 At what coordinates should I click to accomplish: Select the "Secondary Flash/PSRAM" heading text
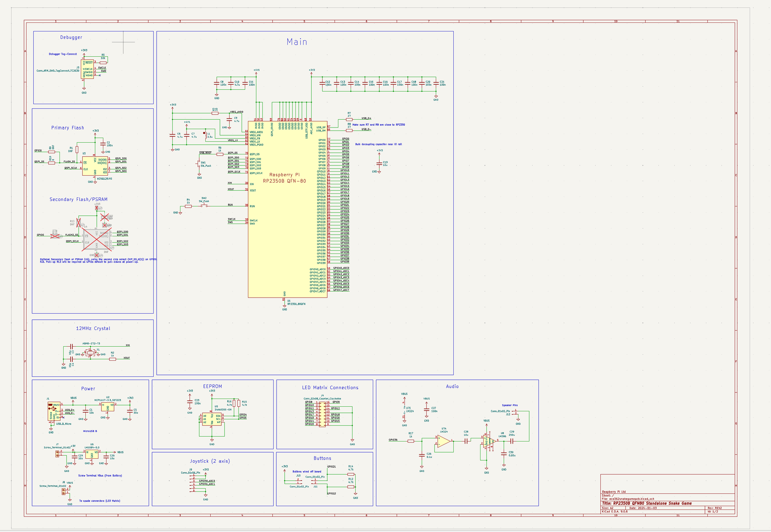78,199
